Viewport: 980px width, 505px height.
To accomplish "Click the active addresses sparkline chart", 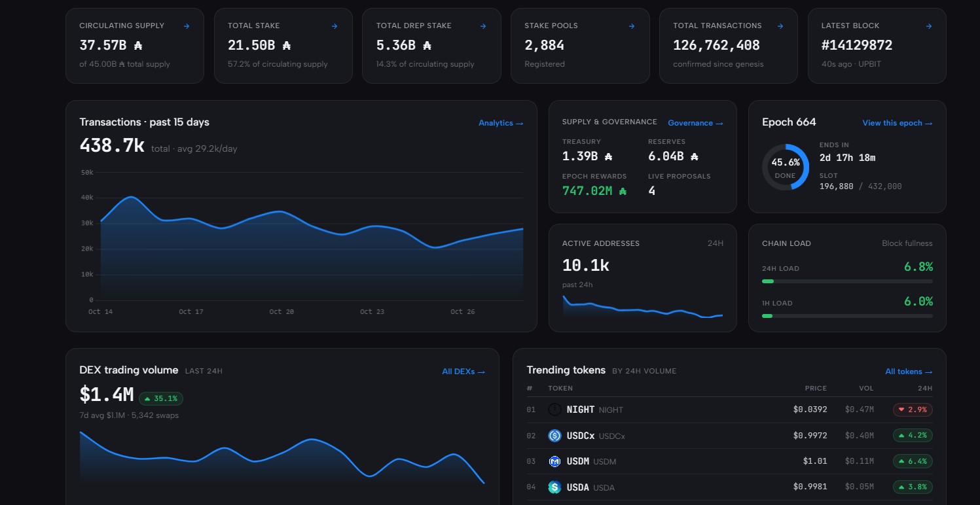I will point(642,306).
